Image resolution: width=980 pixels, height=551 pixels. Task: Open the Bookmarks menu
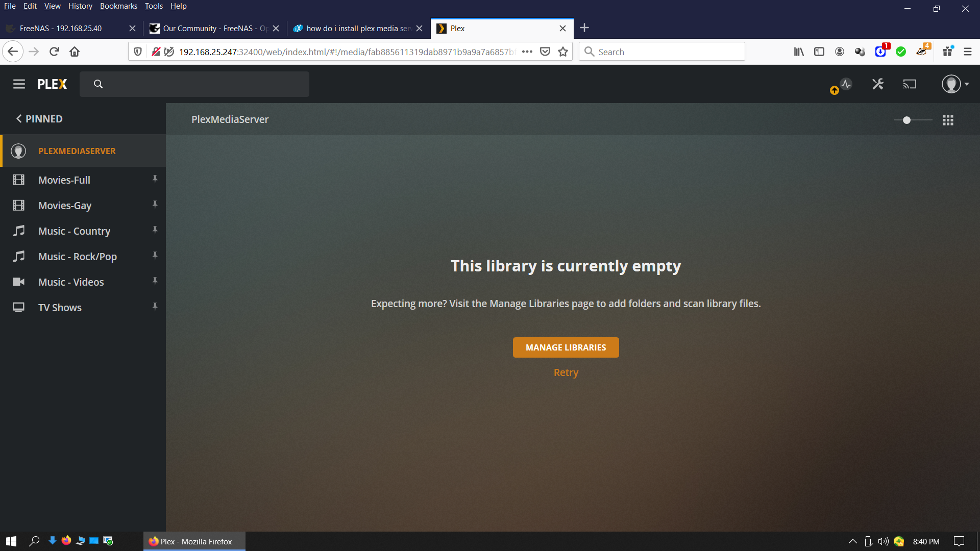pyautogui.click(x=118, y=6)
